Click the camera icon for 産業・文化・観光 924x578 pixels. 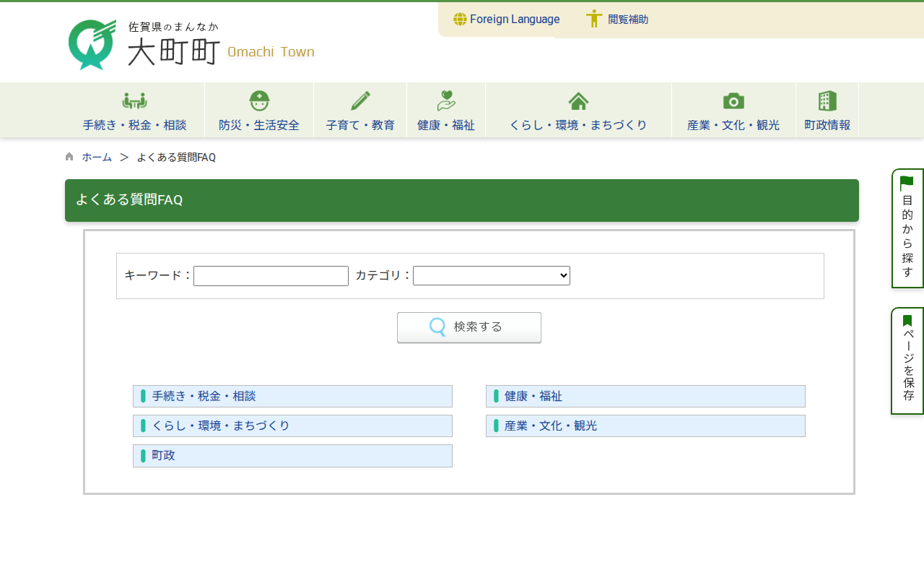tap(733, 101)
